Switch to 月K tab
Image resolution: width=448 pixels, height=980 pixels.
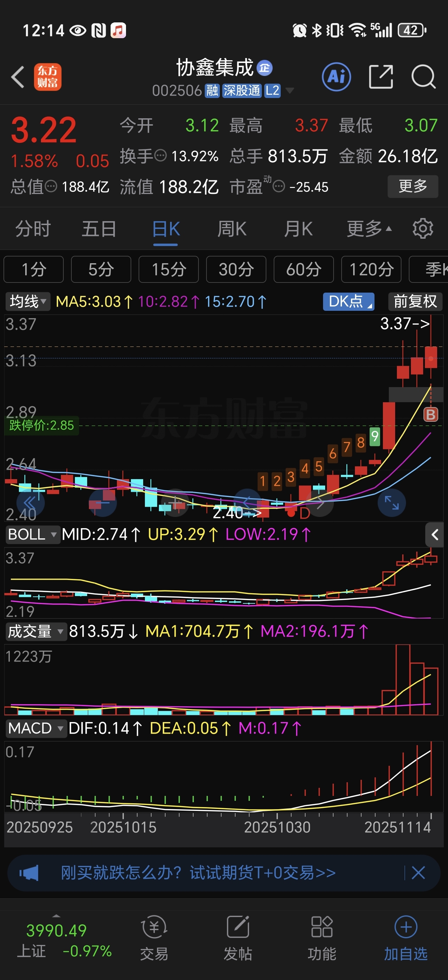click(x=299, y=229)
